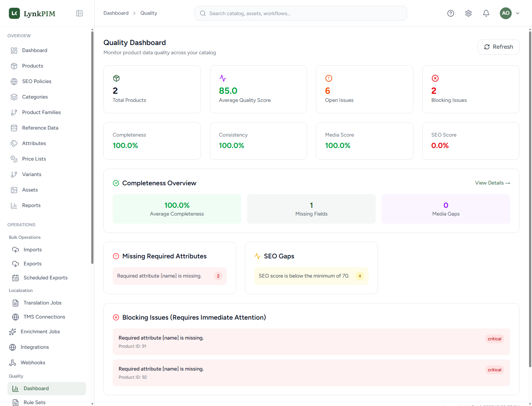Select Quality Dashboard sidebar item
The width and height of the screenshot is (532, 406).
pyautogui.click(x=47, y=388)
